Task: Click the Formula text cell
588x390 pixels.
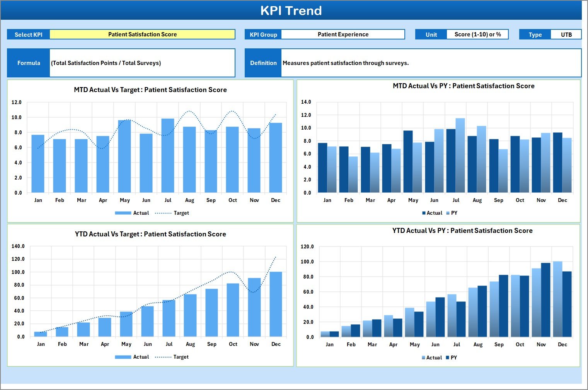Action: point(142,63)
